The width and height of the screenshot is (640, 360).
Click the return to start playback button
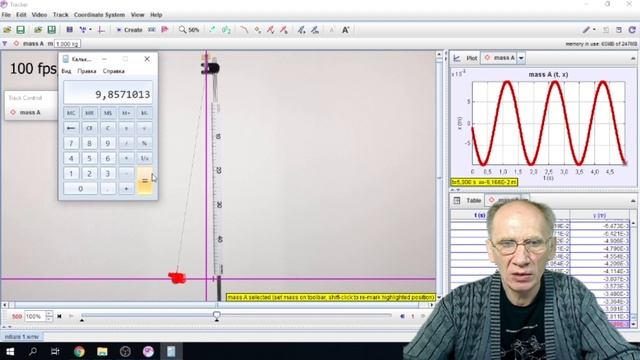[x=60, y=316]
